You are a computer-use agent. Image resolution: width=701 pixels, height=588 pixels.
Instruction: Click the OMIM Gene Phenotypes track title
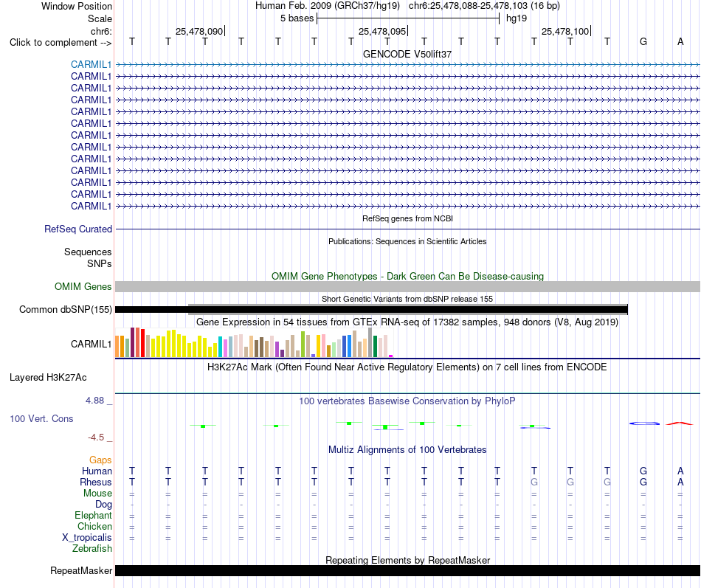pos(407,277)
